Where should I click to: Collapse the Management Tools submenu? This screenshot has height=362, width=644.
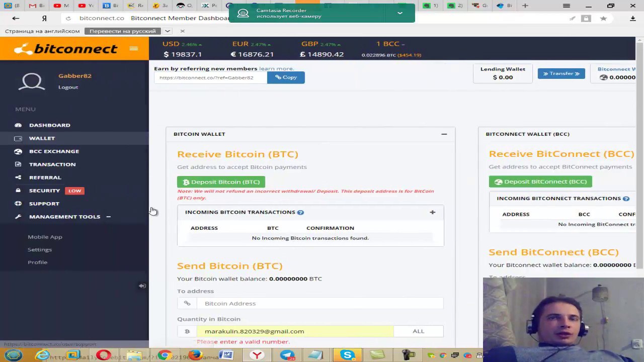[108, 217]
